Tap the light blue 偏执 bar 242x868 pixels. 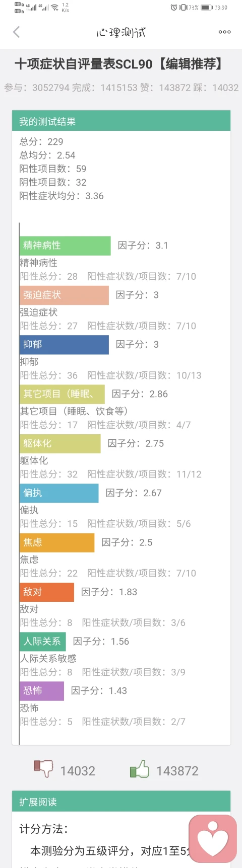click(x=59, y=493)
